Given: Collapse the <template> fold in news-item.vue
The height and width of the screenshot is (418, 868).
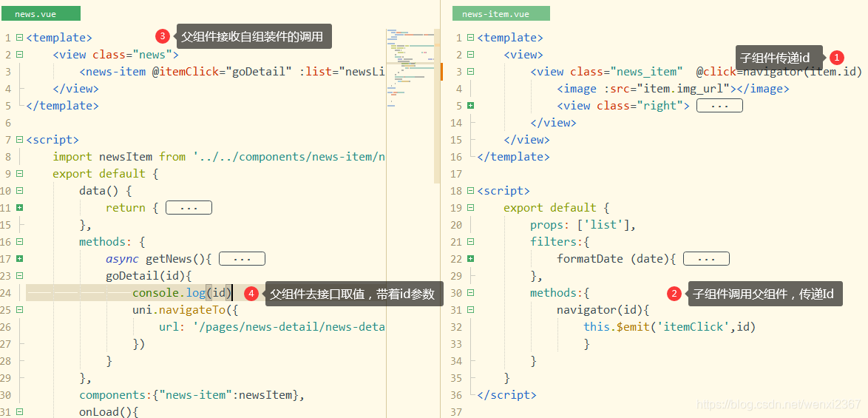Looking at the screenshot, I should click(x=470, y=38).
